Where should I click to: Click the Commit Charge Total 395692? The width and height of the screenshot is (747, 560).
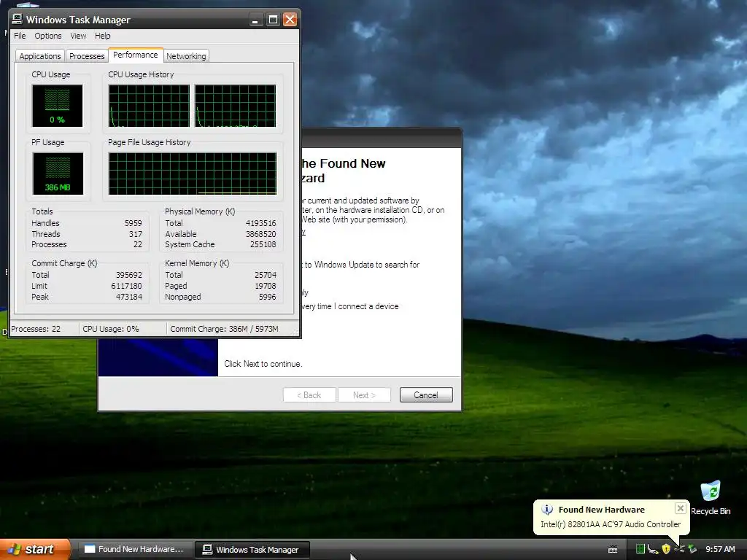click(128, 275)
